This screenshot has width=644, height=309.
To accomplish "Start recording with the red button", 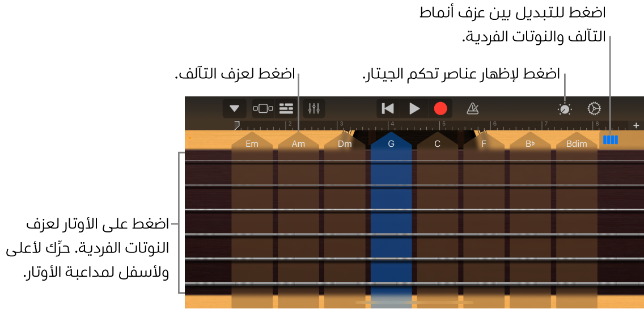I will pos(440,108).
